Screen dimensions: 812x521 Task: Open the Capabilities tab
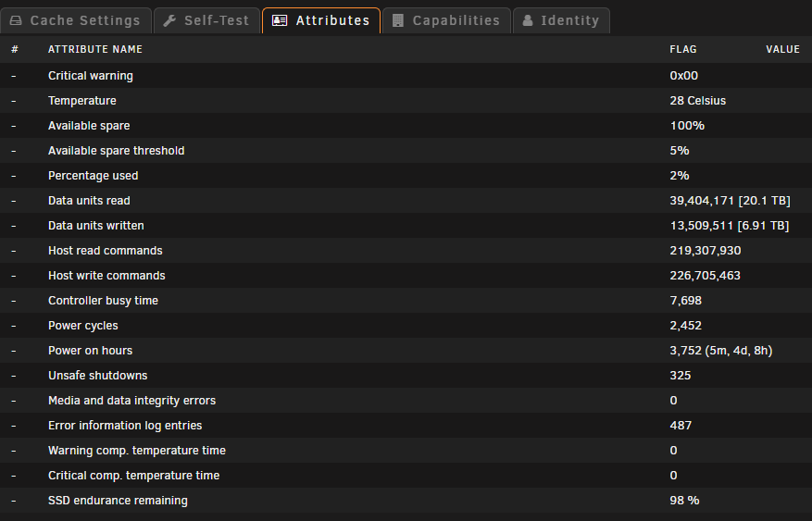446,20
